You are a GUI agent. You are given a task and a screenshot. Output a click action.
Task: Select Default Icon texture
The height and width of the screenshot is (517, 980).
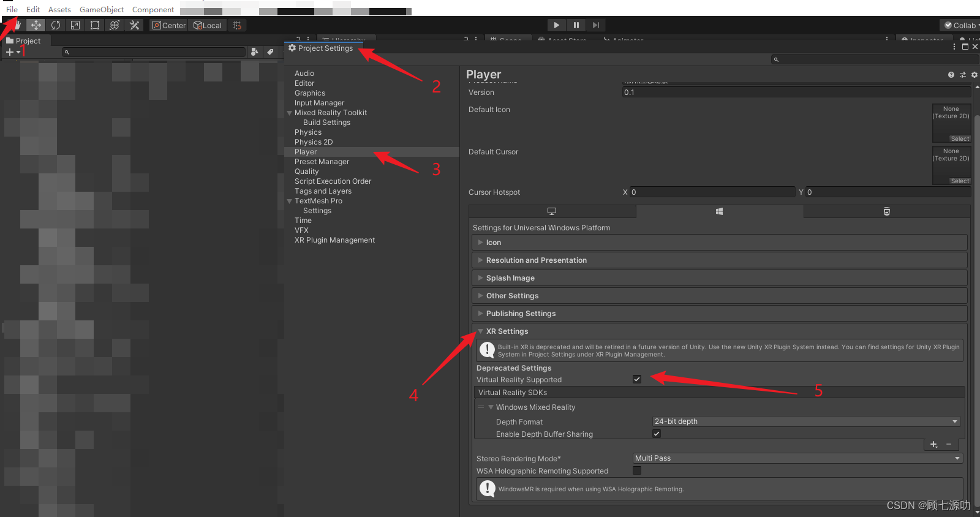(x=960, y=139)
